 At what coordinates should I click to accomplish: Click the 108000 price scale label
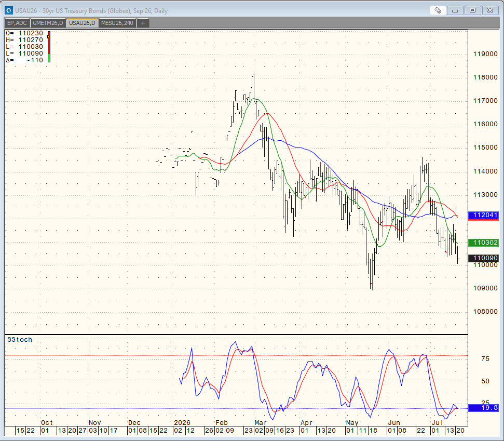(x=485, y=311)
